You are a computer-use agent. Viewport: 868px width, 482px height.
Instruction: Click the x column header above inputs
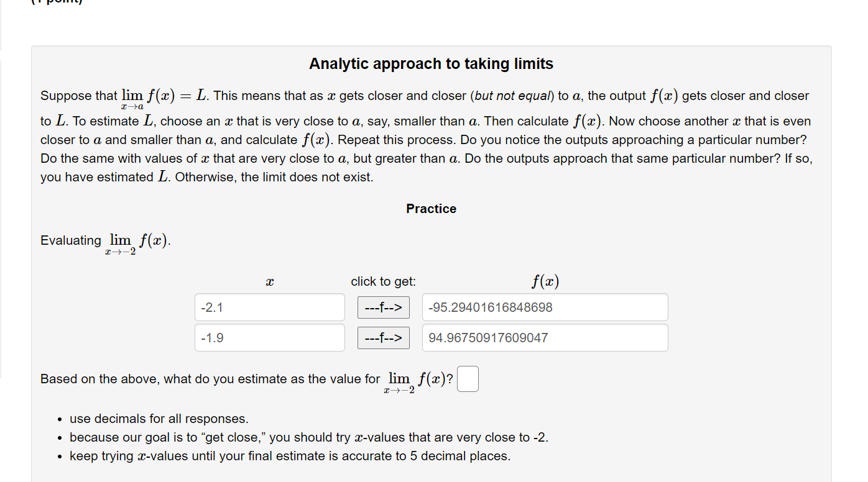[269, 281]
